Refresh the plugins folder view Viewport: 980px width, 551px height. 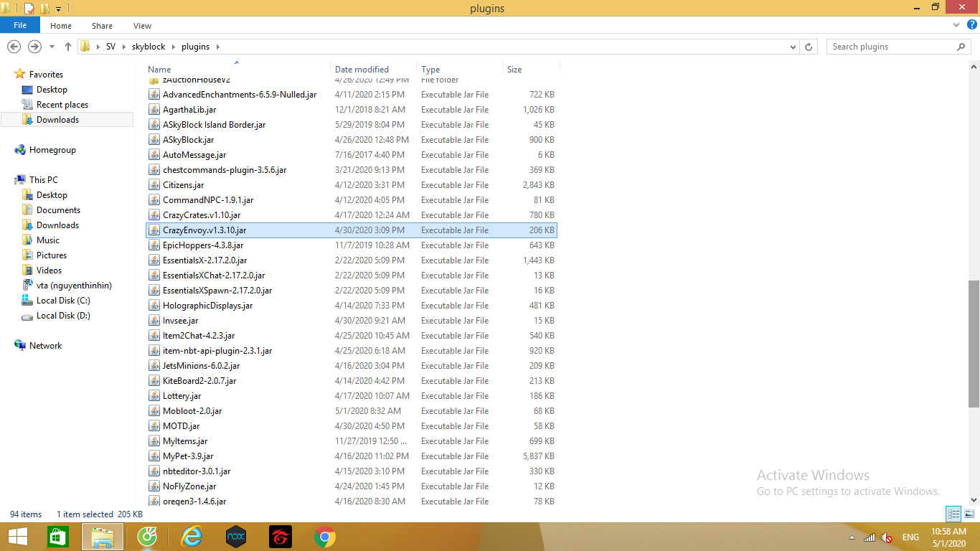pos(809,47)
